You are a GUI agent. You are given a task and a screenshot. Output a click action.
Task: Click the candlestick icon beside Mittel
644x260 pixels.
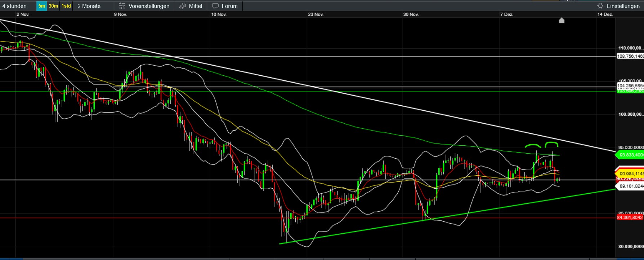[183, 6]
